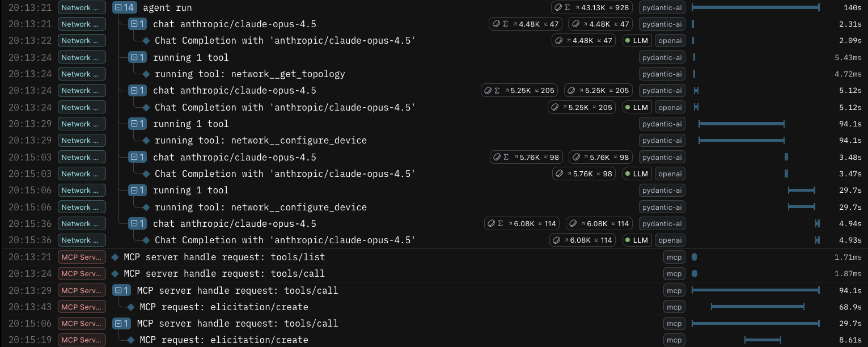Screen dimensions: 868x347
Task: Click openai tag on the 5.12s Chat Completion row
Action: pyautogui.click(x=670, y=107)
